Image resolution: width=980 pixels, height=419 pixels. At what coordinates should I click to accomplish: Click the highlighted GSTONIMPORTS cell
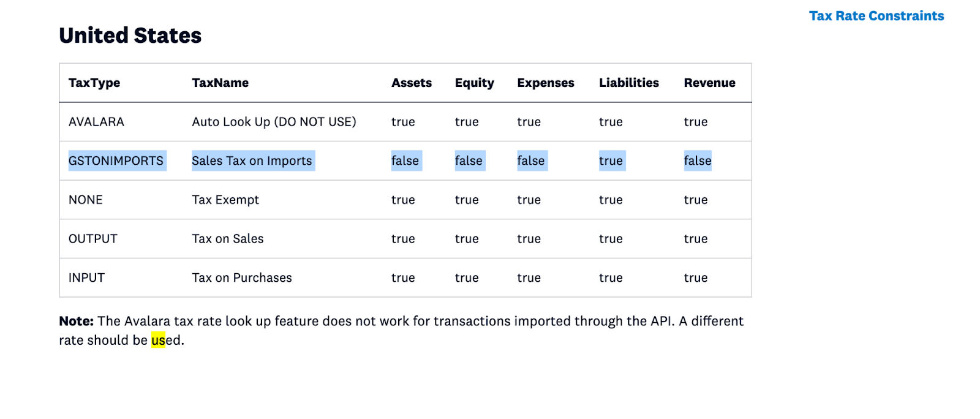click(116, 161)
